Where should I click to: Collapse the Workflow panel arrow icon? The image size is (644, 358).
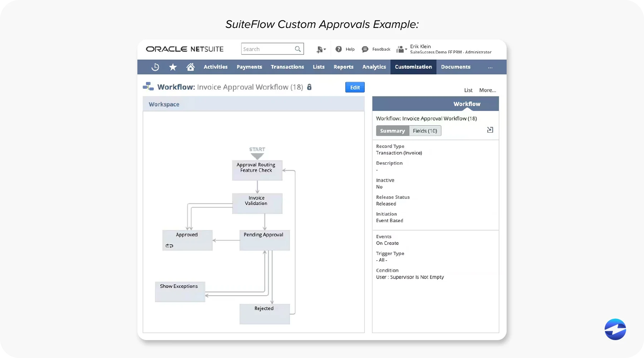[x=490, y=130]
